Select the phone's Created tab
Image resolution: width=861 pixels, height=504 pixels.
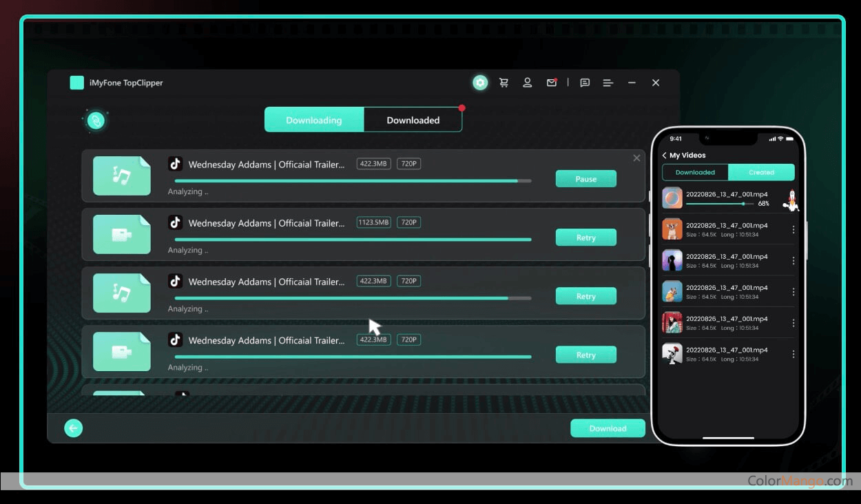761,172
